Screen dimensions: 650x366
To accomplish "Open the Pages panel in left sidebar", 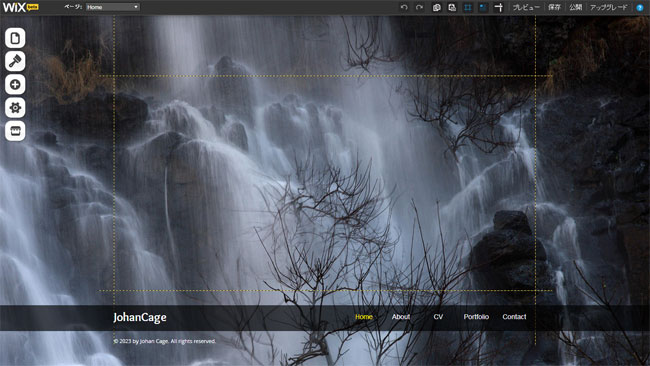I will (x=15, y=38).
